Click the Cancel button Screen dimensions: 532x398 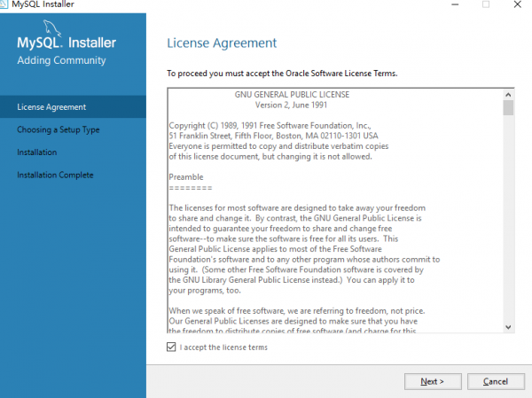coord(496,382)
